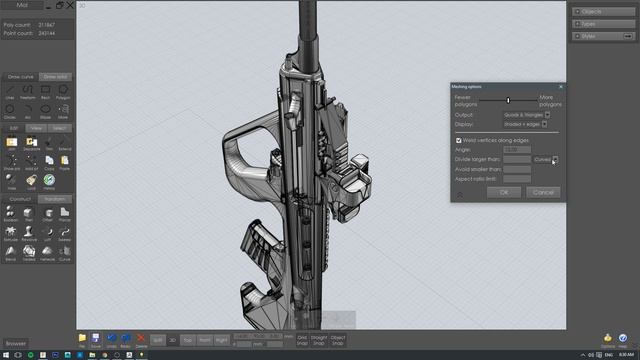Expand the Objects section in browser panel

pos(603,12)
